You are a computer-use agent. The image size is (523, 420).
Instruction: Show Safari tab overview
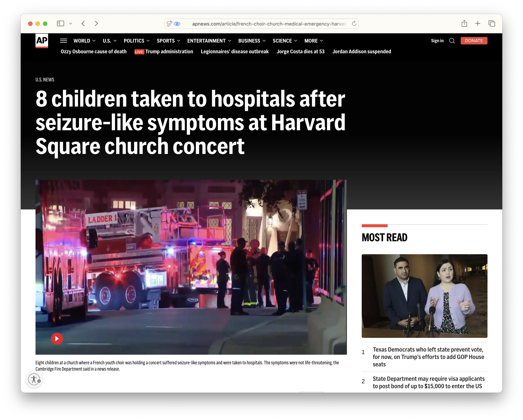pos(492,23)
